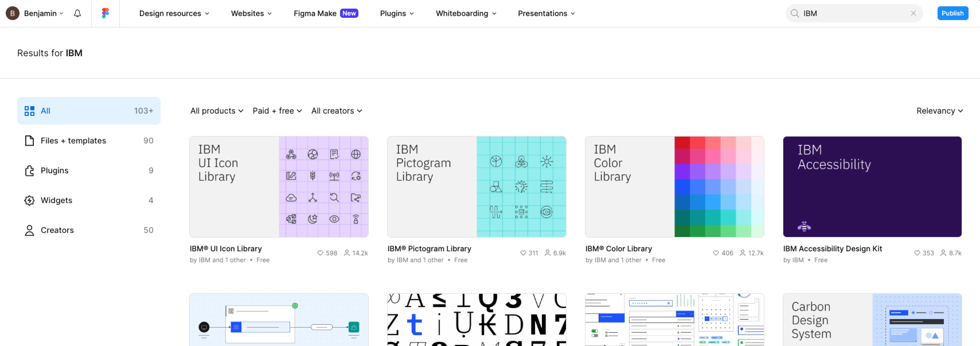The height and width of the screenshot is (346, 980).
Task: Expand Websites menu
Action: pyautogui.click(x=251, y=13)
